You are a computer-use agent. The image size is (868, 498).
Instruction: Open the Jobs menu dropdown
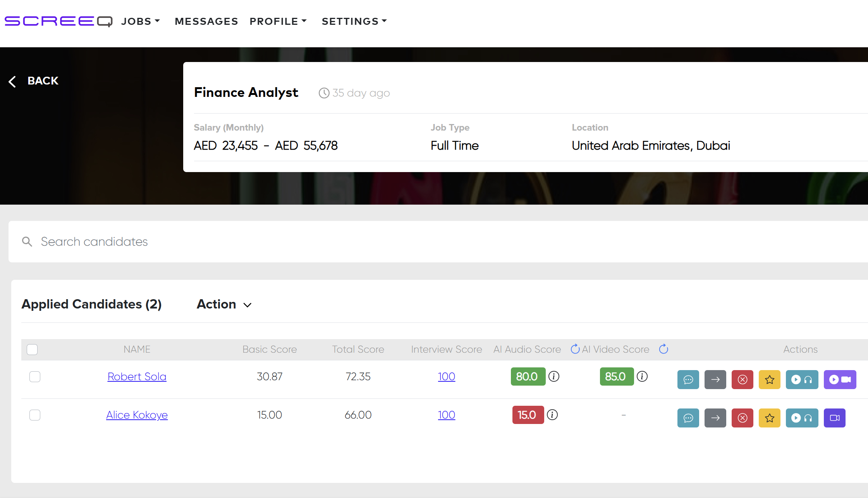[x=140, y=21]
